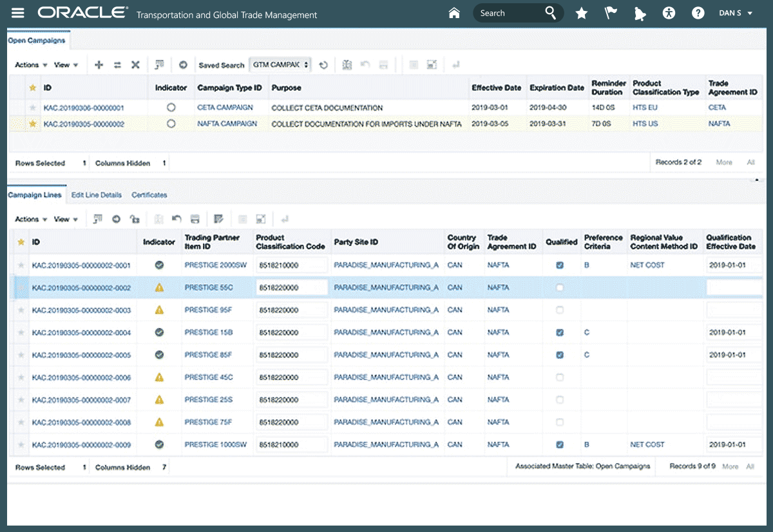This screenshot has height=532, width=773.
Task: Switch to the Certificates tab
Action: coord(149,195)
